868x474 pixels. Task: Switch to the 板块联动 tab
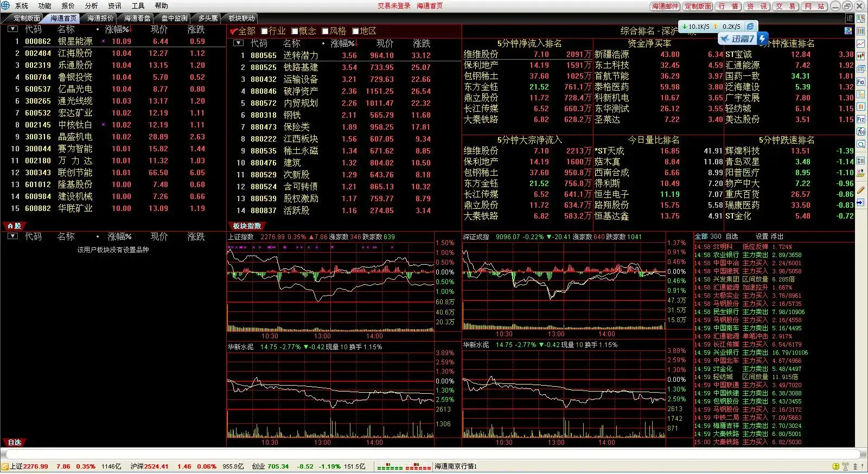point(241,18)
